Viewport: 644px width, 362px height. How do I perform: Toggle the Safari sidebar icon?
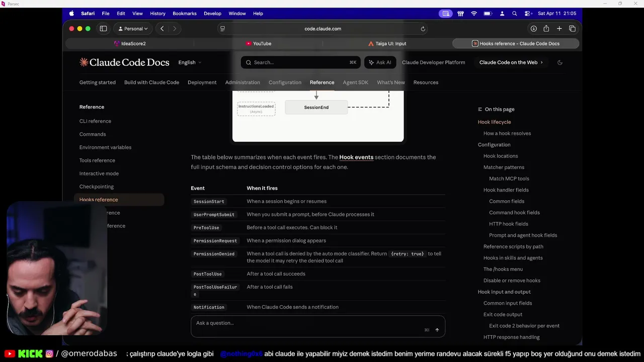(103, 29)
